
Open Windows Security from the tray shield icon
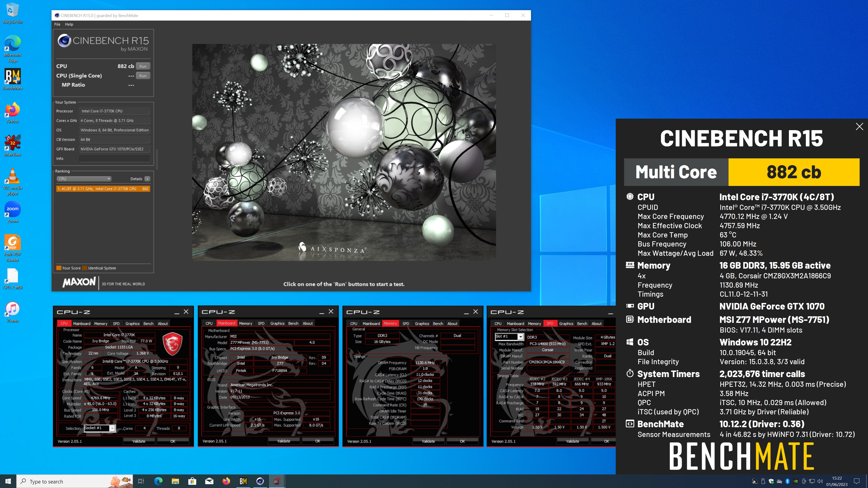[771, 481]
